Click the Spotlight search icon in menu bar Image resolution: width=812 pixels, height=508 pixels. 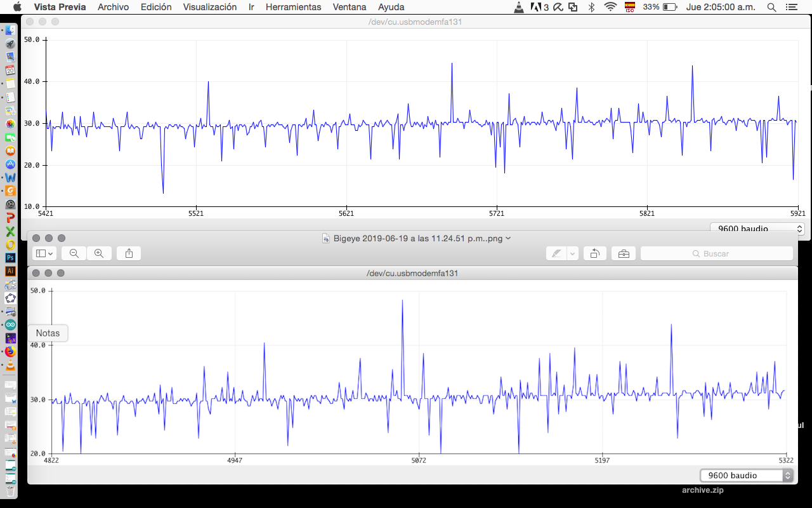771,7
